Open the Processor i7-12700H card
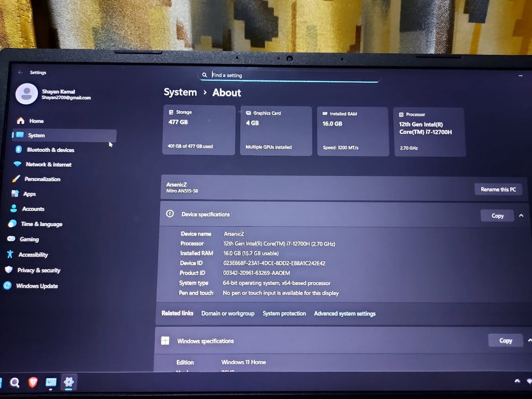Image resolution: width=532 pixels, height=399 pixels. (430, 132)
